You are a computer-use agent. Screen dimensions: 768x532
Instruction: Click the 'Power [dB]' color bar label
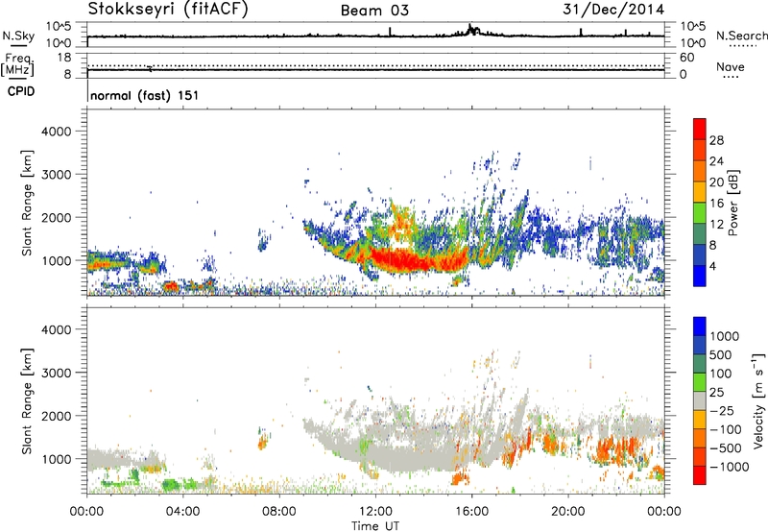[732, 203]
